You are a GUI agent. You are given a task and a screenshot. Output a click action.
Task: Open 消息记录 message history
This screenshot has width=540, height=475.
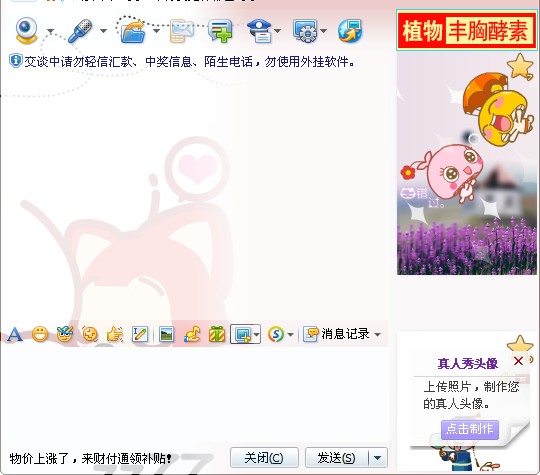(x=336, y=334)
